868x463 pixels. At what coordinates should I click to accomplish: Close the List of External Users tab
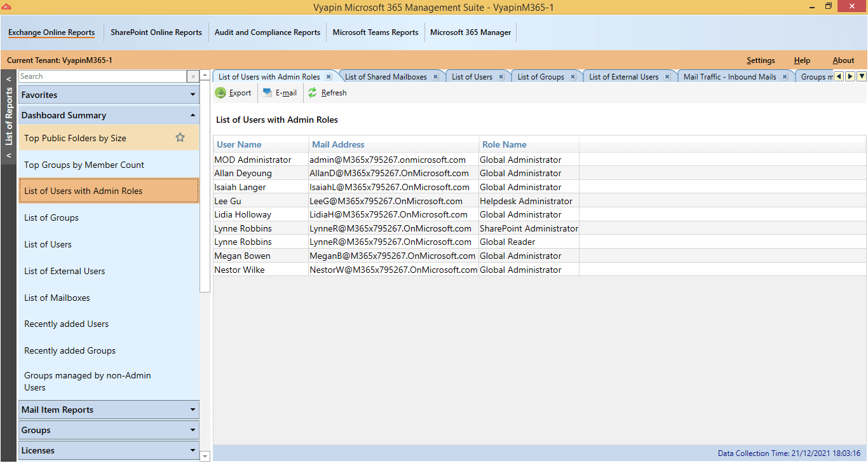pyautogui.click(x=667, y=77)
